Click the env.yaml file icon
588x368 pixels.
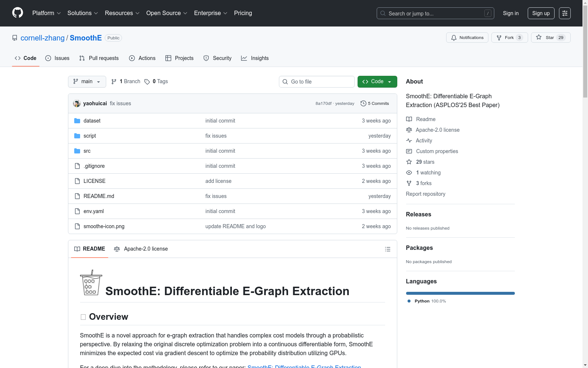click(x=77, y=211)
